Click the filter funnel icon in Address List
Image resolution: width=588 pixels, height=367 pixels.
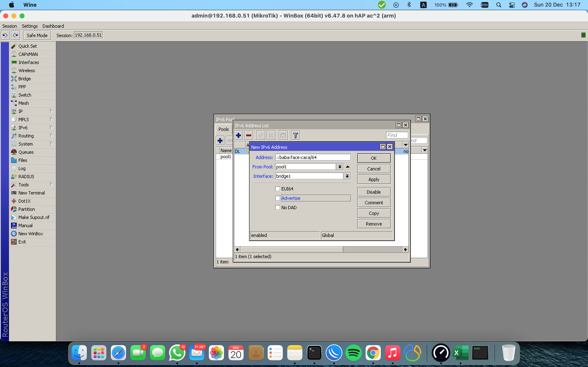click(x=295, y=135)
